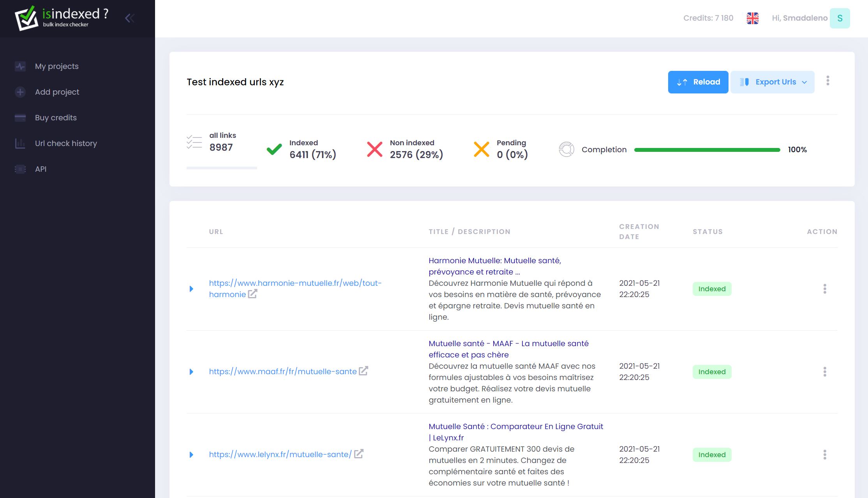The image size is (868, 498).
Task: Go to Buy credits page
Action: [56, 118]
